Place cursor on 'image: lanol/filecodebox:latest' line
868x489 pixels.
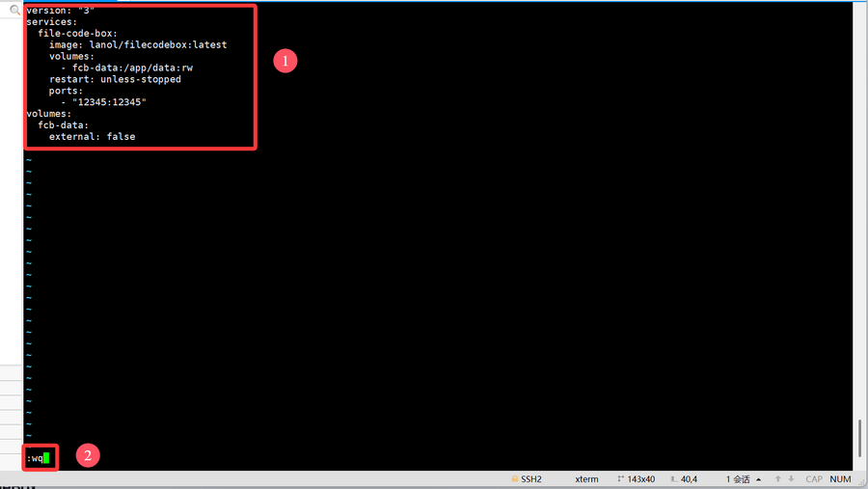138,44
